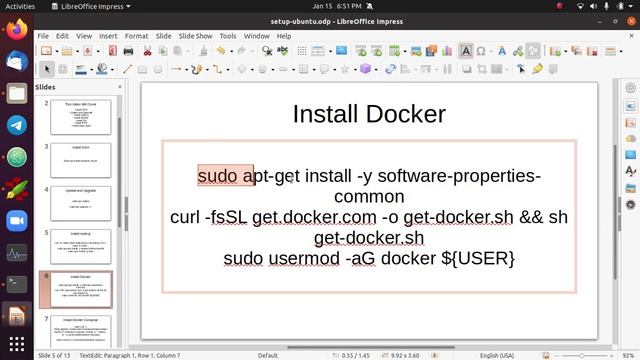Click the New presentation icon

click(46, 51)
